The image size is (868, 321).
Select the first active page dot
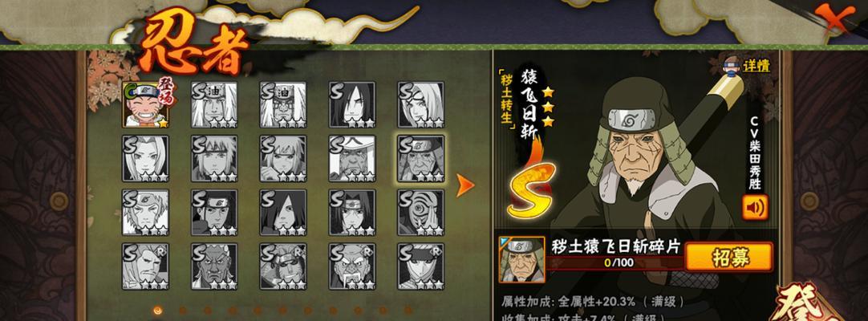click(x=158, y=311)
